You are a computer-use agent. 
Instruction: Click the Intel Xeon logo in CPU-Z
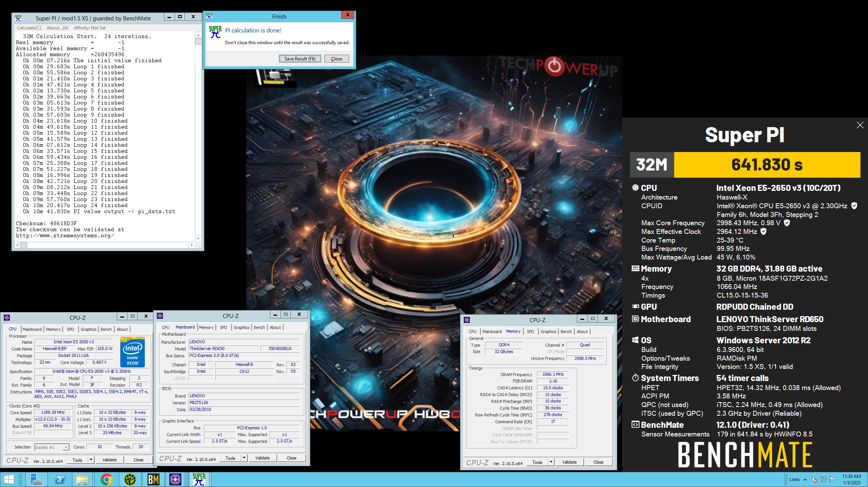point(132,352)
